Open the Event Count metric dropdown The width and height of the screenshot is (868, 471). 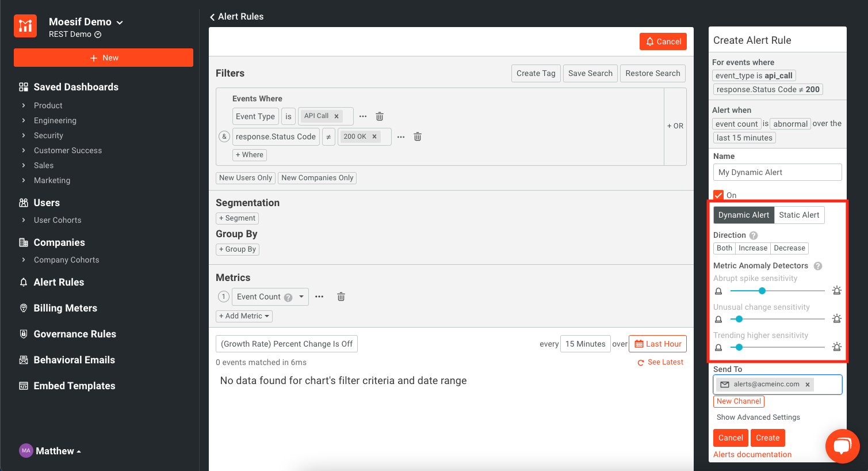pyautogui.click(x=301, y=297)
